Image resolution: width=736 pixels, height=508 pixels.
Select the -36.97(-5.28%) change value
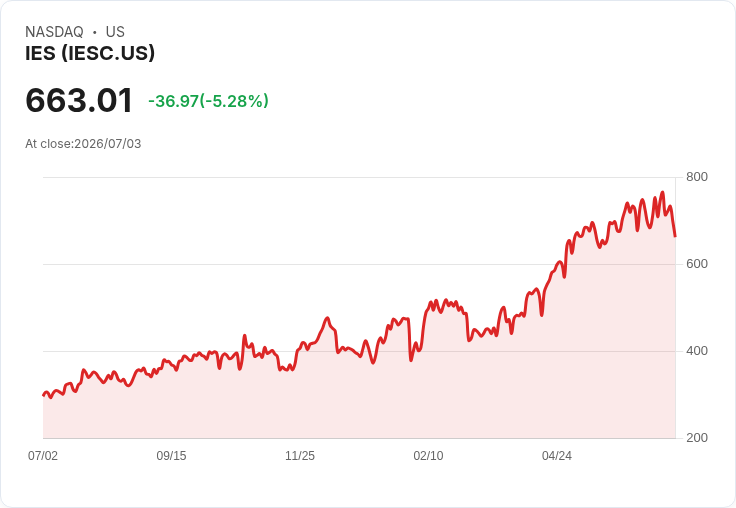click(x=208, y=101)
